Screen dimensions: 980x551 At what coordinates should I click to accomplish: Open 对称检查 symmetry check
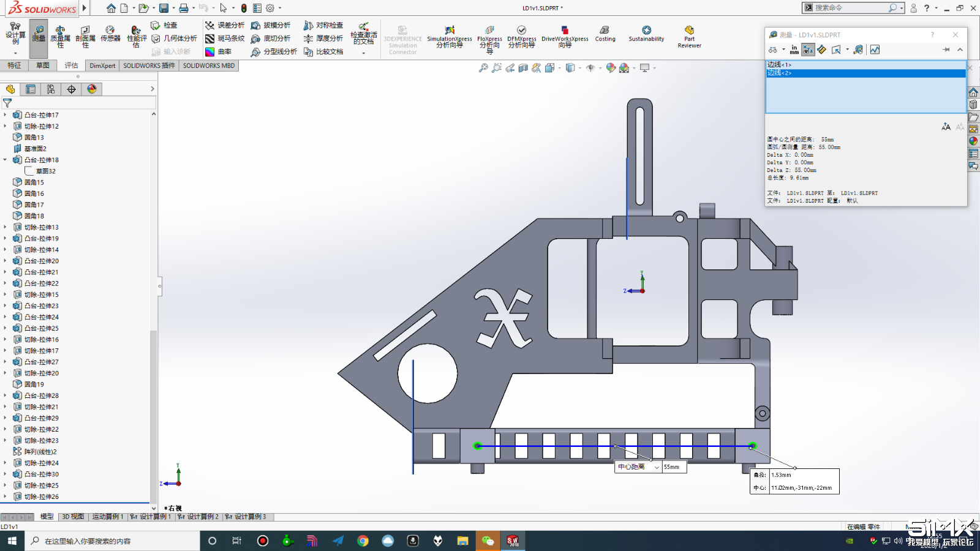[323, 25]
